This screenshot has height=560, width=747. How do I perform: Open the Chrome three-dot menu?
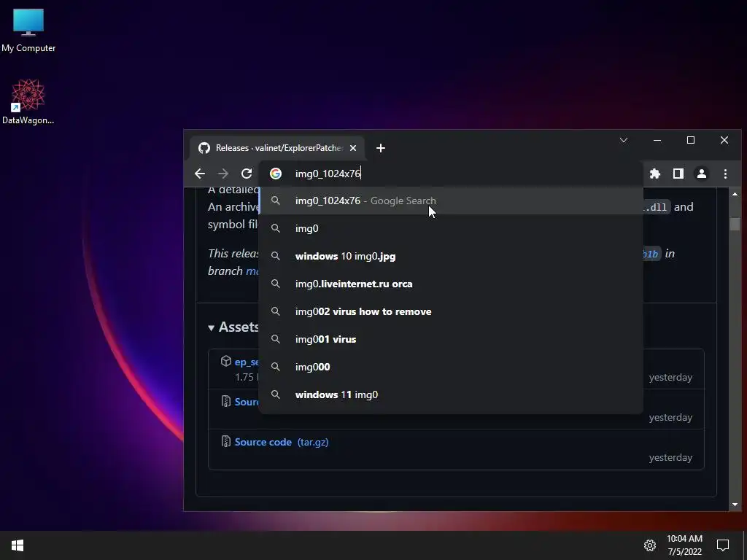point(725,174)
